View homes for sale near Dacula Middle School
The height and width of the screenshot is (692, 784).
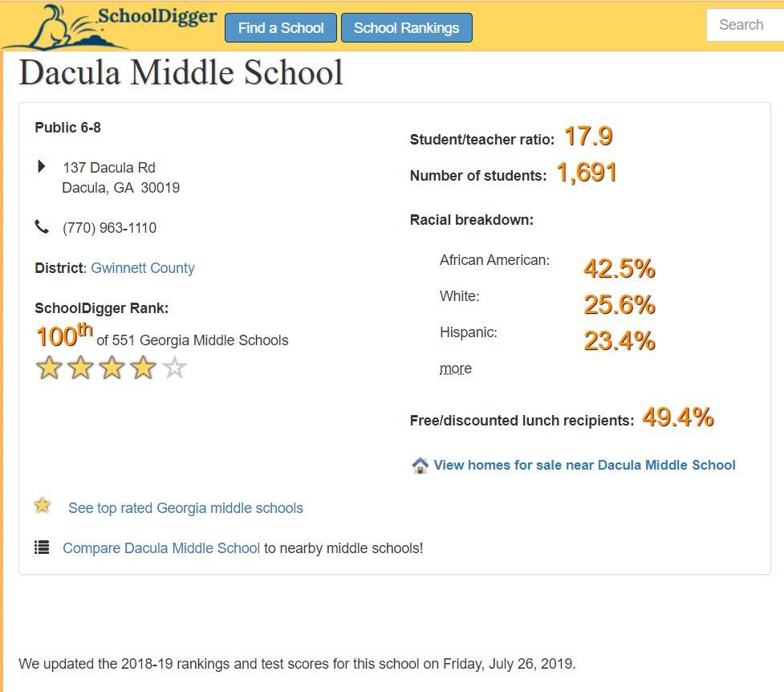point(584,465)
